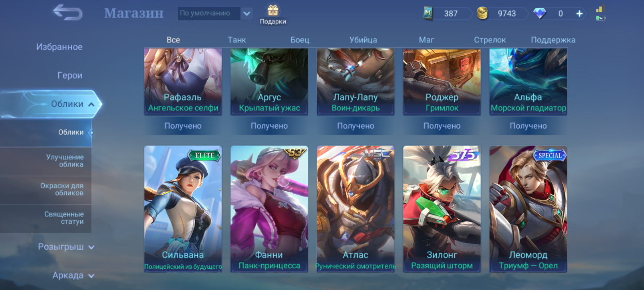The width and height of the screenshot is (644, 290).
Task: Tap the blue diamond currency icon
Action: [539, 13]
